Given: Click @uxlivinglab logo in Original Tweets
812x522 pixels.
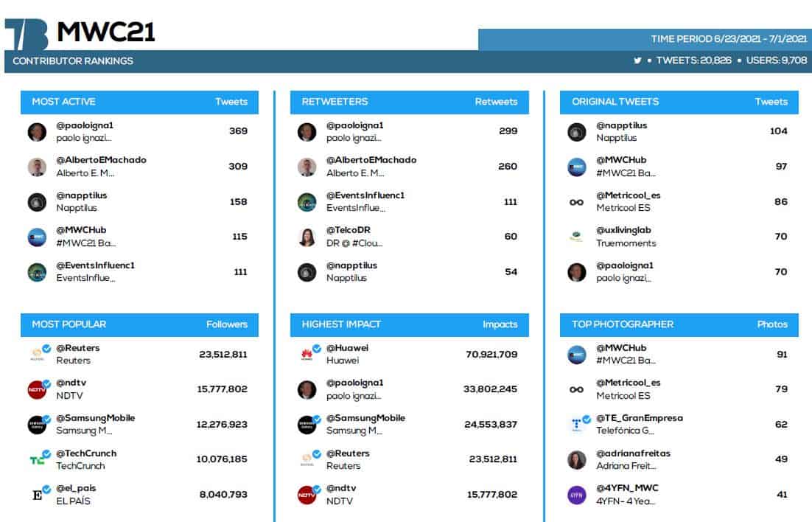Looking at the screenshot, I should 576,237.
